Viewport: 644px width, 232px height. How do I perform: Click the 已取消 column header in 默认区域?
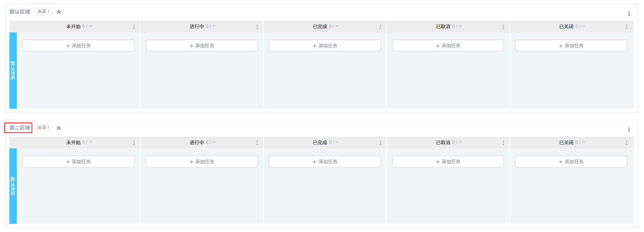(x=443, y=26)
